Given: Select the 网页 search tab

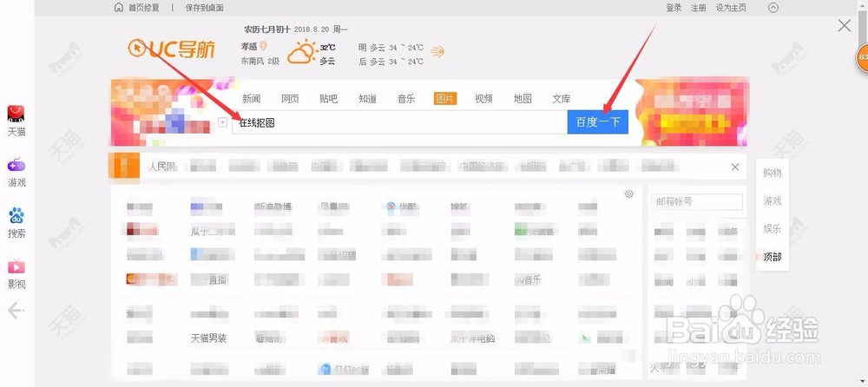Looking at the screenshot, I should click(290, 99).
